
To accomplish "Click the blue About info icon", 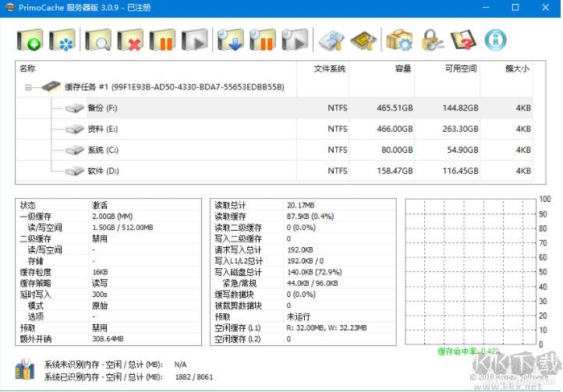I will [496, 41].
